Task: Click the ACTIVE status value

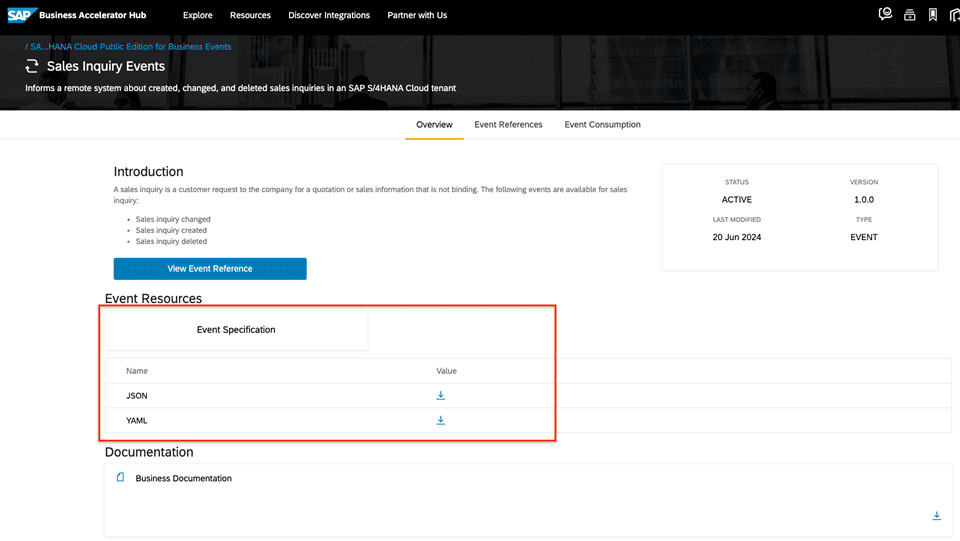Action: coord(737,200)
